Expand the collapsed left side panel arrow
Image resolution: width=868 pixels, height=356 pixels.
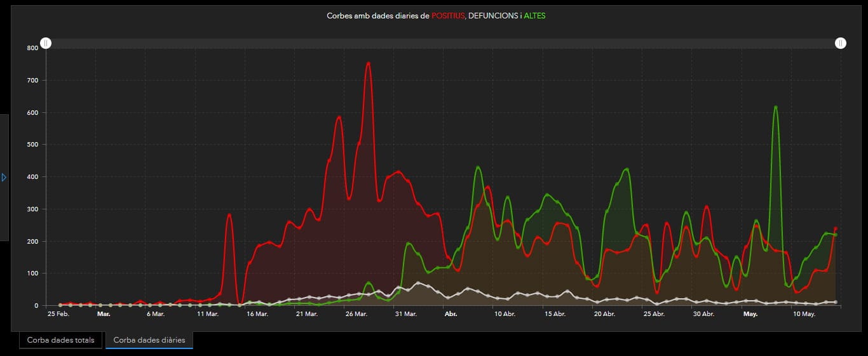(4, 178)
